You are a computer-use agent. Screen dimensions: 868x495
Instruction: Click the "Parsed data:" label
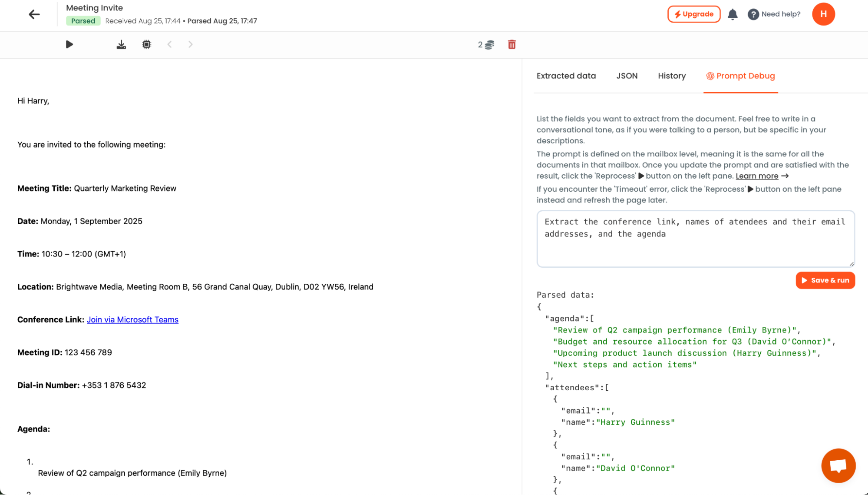(565, 295)
